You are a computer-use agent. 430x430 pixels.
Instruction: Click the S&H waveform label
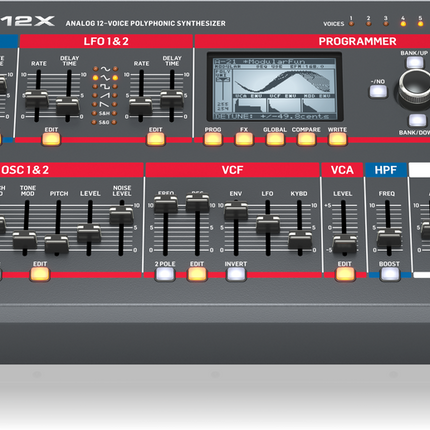(104, 114)
